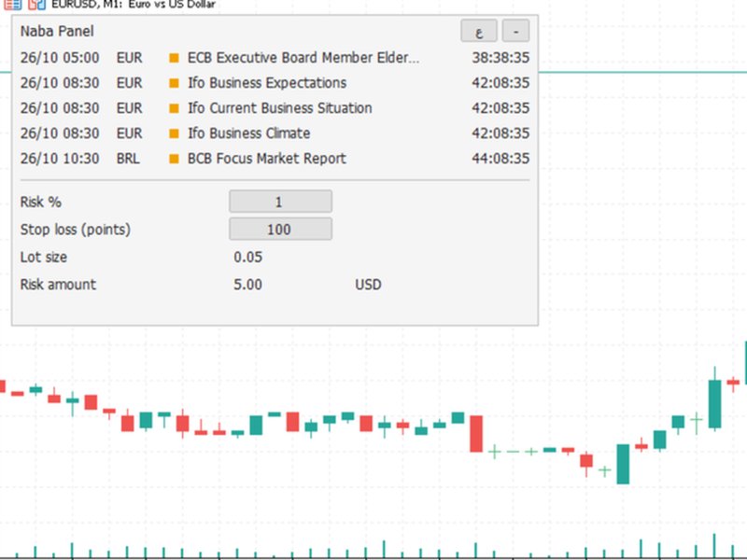Screen dimensions: 747x560
Task: Click the Lot size value 0.05
Action: click(247, 258)
